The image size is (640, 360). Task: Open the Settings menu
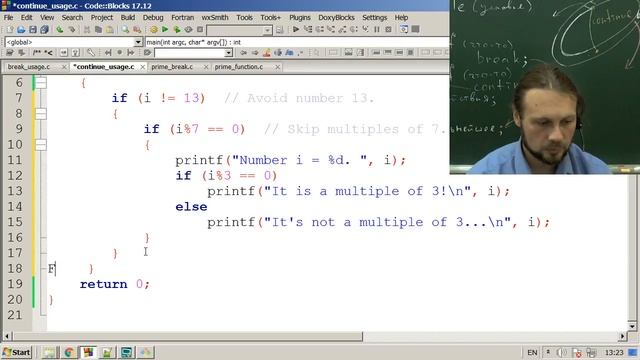(375, 18)
